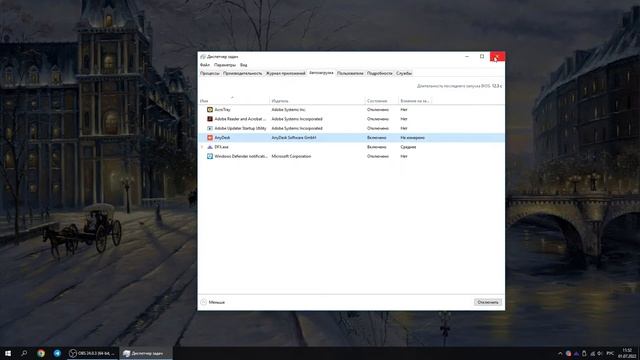Image resolution: width=640 pixels, height=360 pixels.
Task: Click the AcroTray program icon
Action: 210,110
